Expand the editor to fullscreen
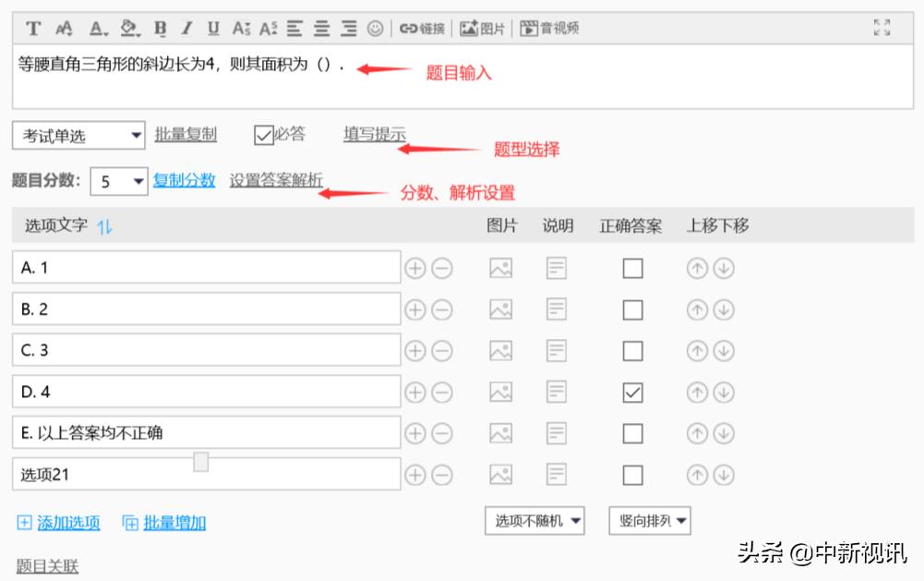The image size is (924, 581). [x=882, y=28]
